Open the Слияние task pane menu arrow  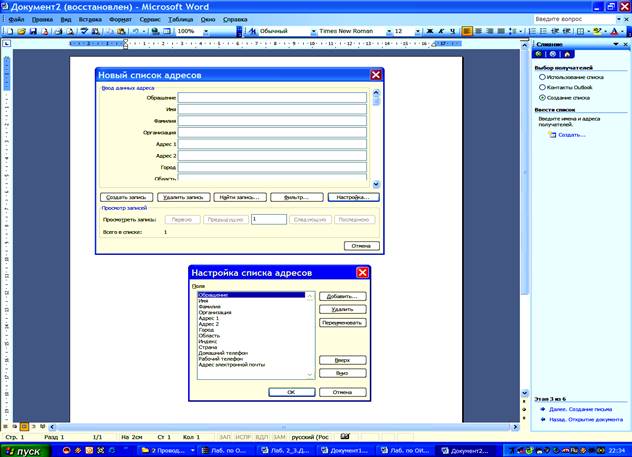[615, 44]
